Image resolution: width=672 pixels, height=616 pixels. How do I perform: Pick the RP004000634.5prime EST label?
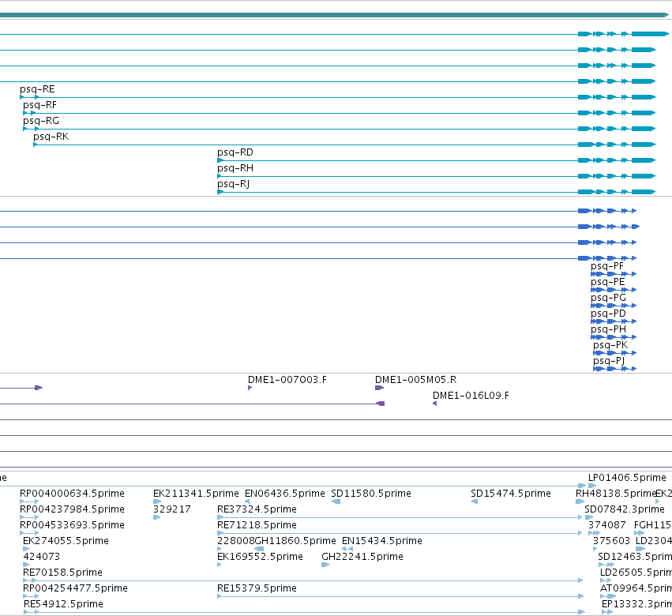click(72, 494)
